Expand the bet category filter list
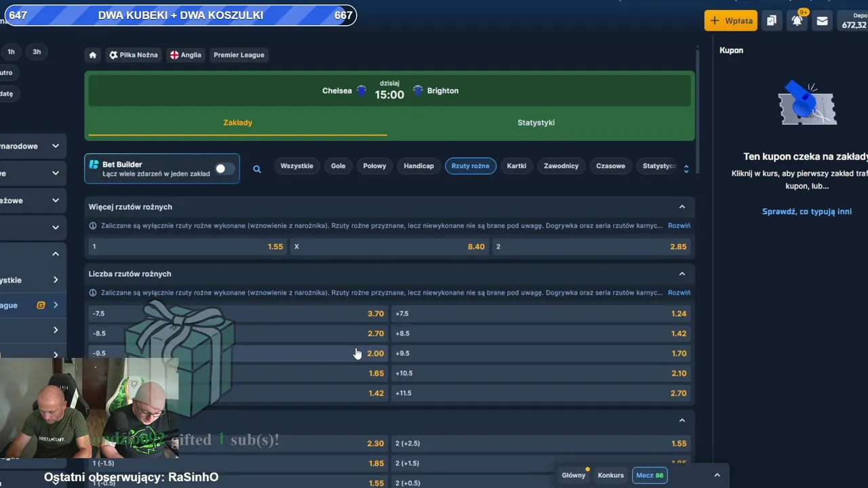The height and width of the screenshot is (488, 868). (x=686, y=169)
